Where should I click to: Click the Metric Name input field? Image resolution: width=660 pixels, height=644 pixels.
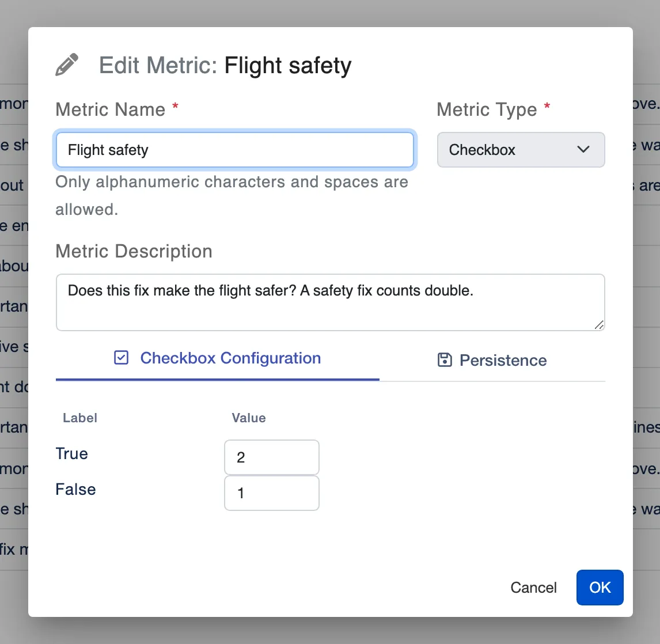click(235, 150)
